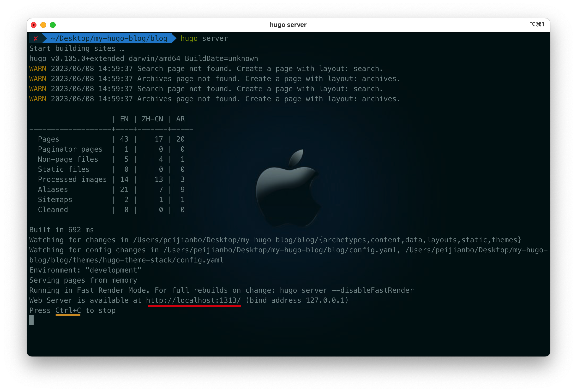Open the http://localhost:1313/ link
577x392 pixels.
(193, 300)
